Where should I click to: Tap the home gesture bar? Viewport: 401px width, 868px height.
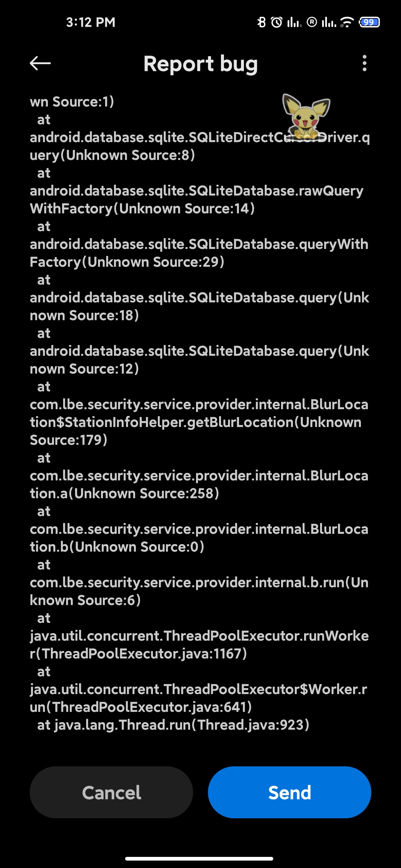(x=199, y=858)
